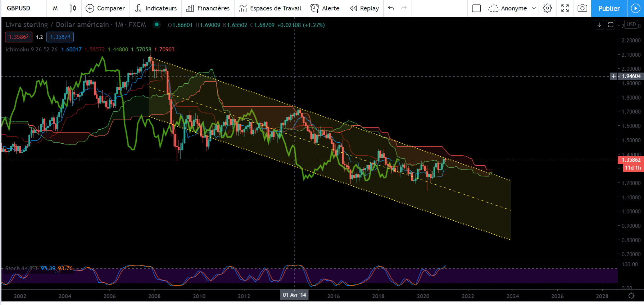Image resolution: width=644 pixels, height=305 pixels.
Task: Open Espaces de Travail menu
Action: click(x=270, y=8)
